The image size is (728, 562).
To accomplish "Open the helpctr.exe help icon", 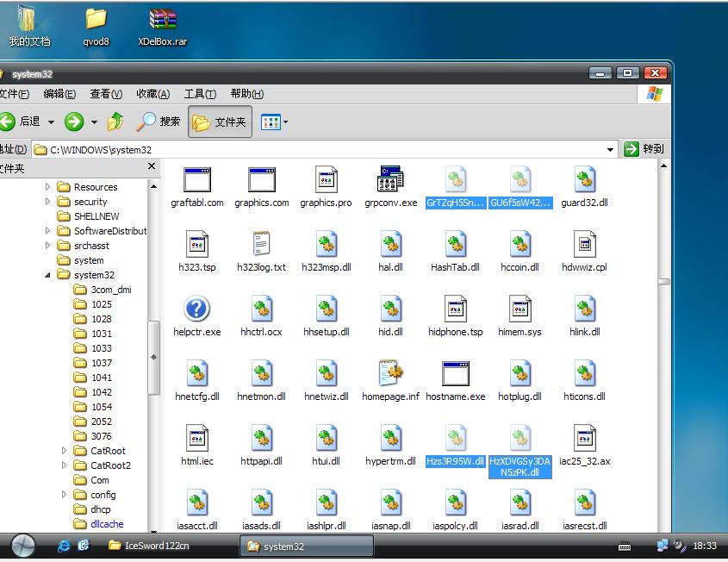I will (x=196, y=309).
